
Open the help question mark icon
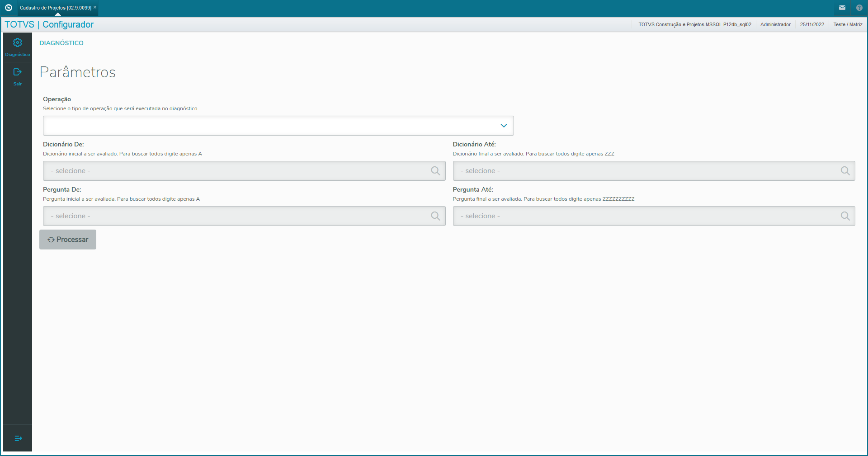859,8
